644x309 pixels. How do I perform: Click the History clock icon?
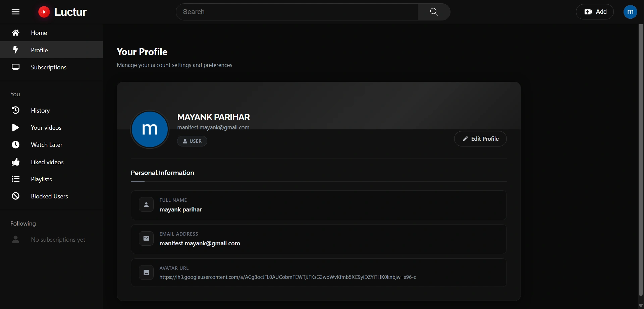15,110
